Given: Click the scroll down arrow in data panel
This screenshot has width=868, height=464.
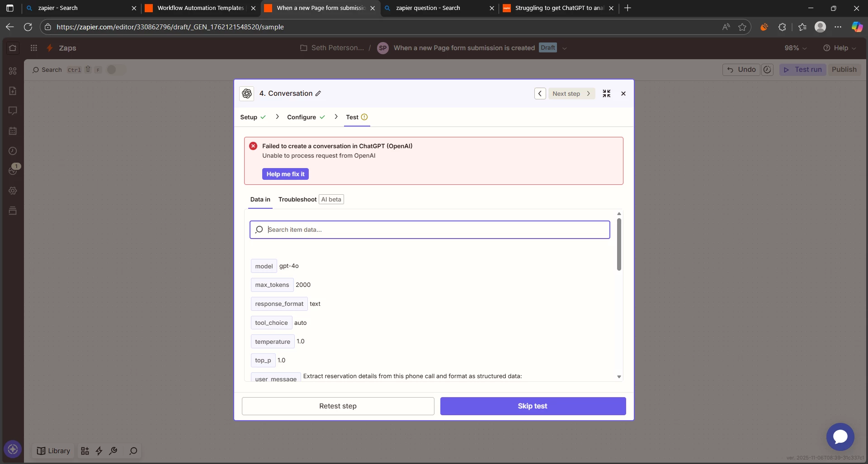Looking at the screenshot, I should pyautogui.click(x=619, y=377).
